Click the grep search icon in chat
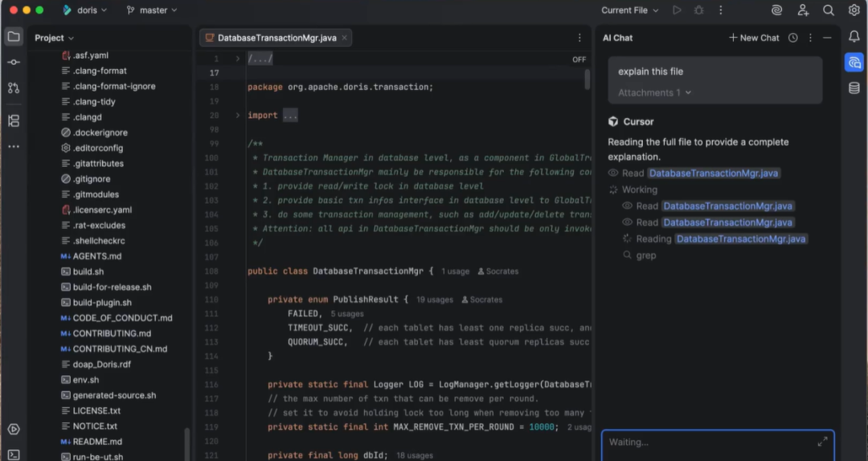This screenshot has height=461, width=868. (x=627, y=255)
